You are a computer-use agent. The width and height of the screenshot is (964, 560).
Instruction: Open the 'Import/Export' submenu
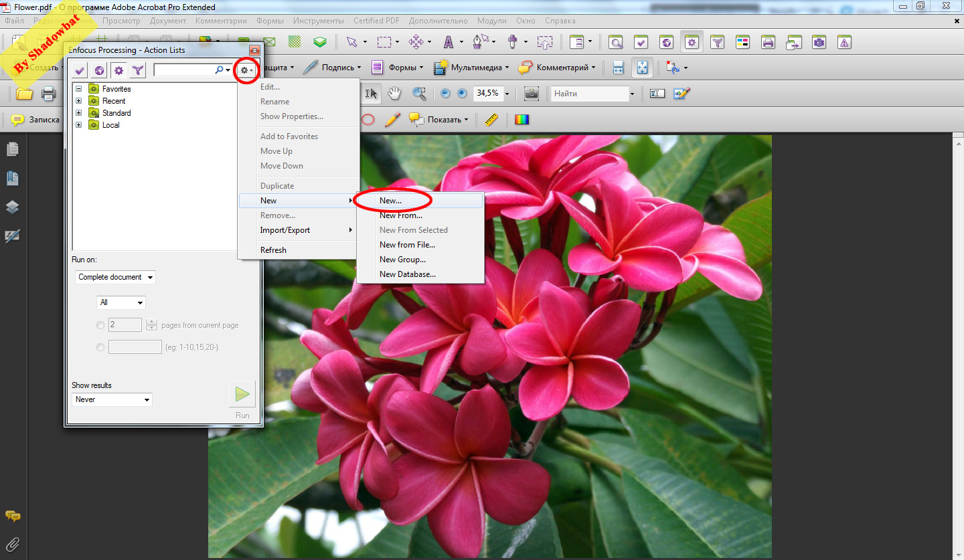pyautogui.click(x=297, y=230)
